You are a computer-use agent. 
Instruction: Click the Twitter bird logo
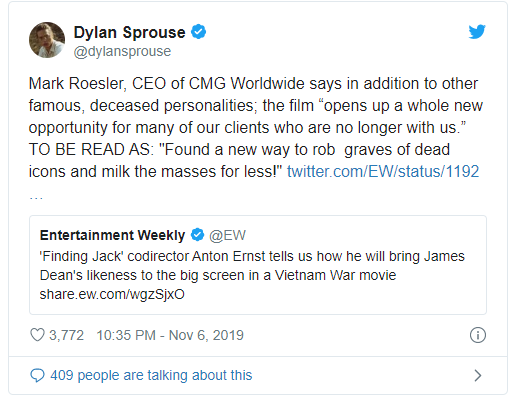pos(477,32)
